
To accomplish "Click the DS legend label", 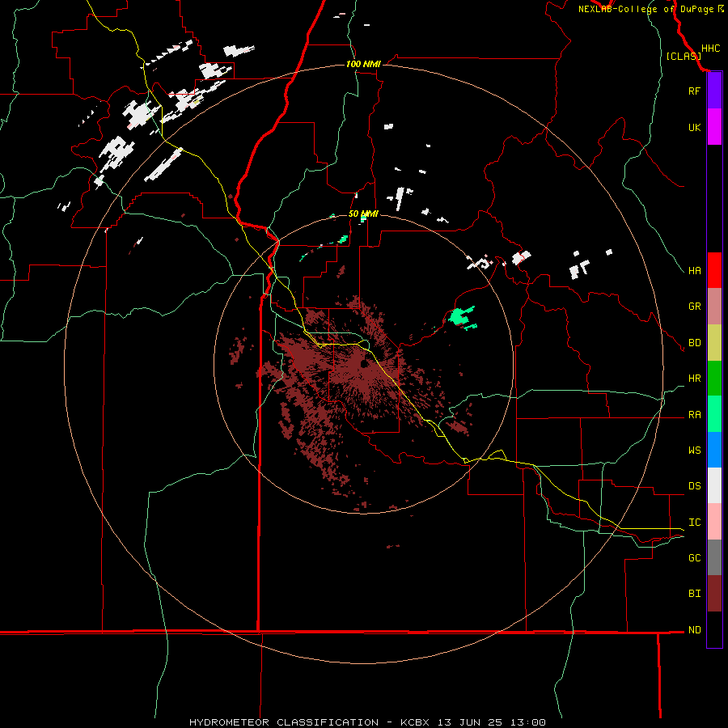I will (695, 486).
